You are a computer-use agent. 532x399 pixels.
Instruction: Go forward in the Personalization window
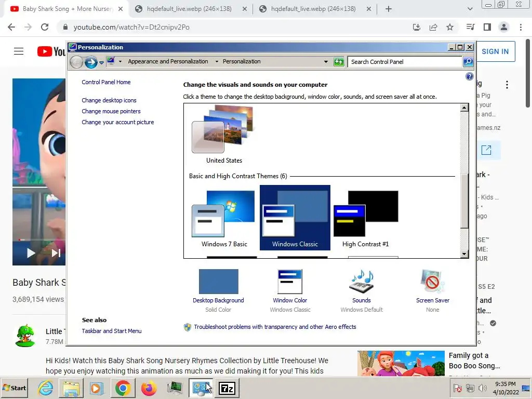click(x=91, y=62)
